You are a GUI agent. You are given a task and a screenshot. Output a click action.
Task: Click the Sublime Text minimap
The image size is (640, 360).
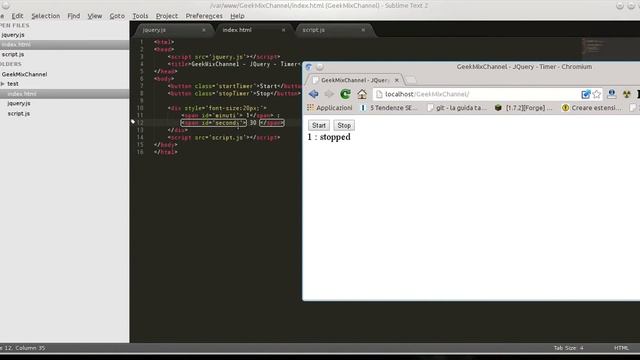click(594, 47)
